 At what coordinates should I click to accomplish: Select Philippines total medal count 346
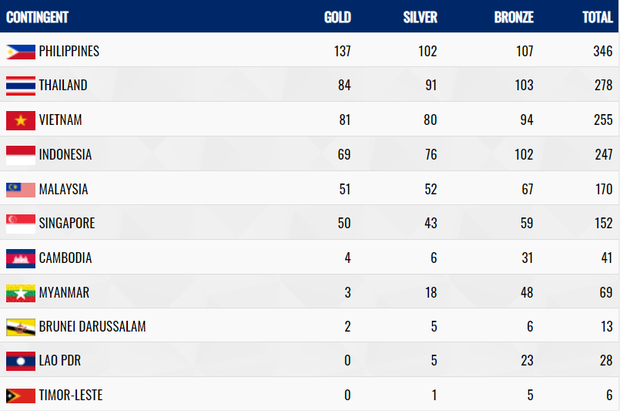coord(603,51)
